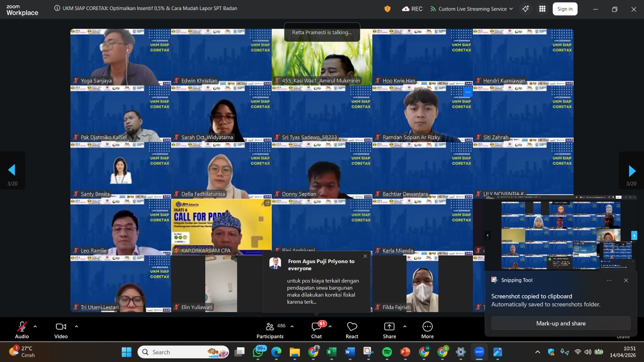644x362 pixels.
Task: Click Agus Puji Priyono's avatar in chat popup
Action: [x=275, y=263]
